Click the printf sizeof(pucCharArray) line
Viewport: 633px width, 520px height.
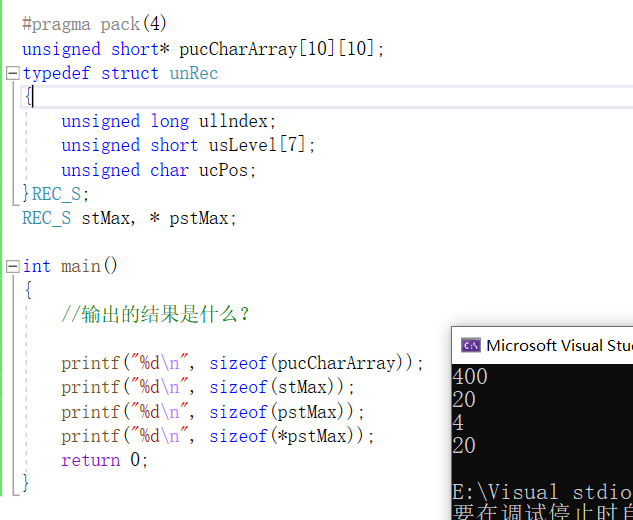coord(242,363)
